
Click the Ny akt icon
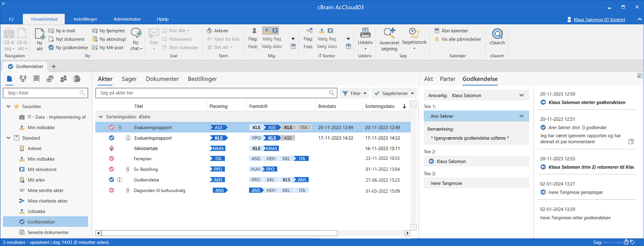(39, 34)
